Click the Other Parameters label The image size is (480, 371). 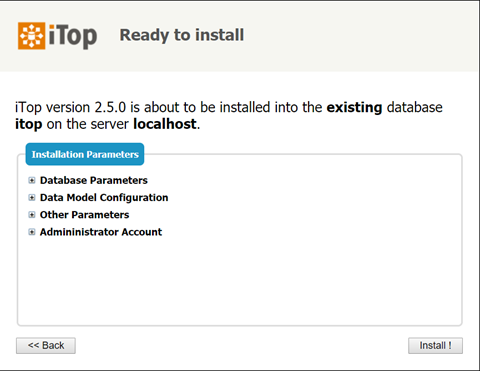click(84, 215)
